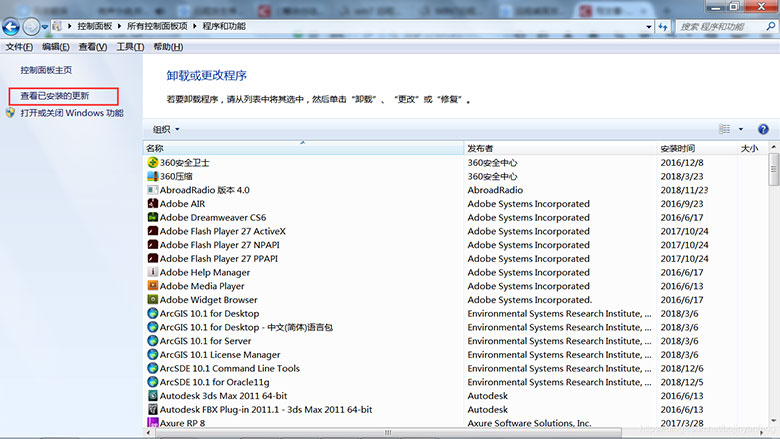Click the 2018/11/23 install date cell
Image resolution: width=780 pixels, height=439 pixels.
(x=684, y=190)
